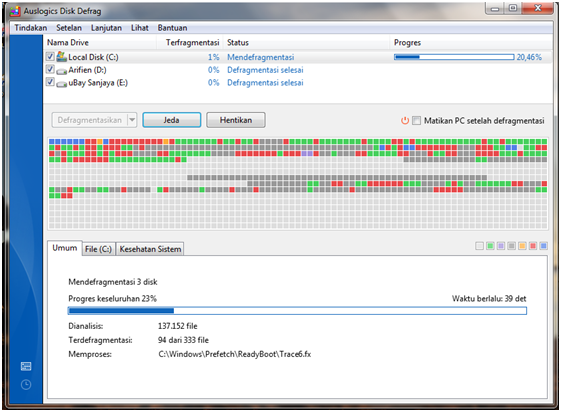
Task: Switch to the File (C:) tab
Action: pyautogui.click(x=98, y=249)
